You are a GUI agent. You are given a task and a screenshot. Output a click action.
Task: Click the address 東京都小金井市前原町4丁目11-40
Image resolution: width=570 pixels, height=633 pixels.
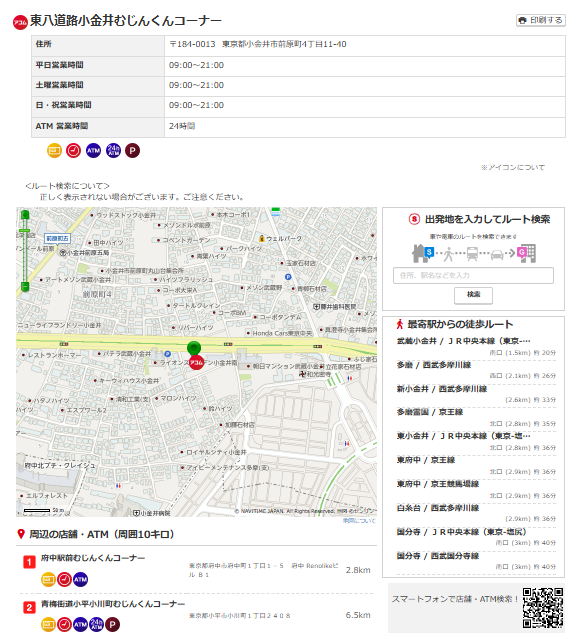(x=284, y=44)
